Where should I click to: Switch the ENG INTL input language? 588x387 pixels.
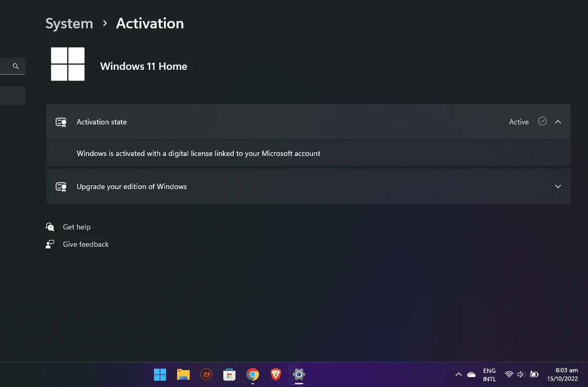[489, 374]
